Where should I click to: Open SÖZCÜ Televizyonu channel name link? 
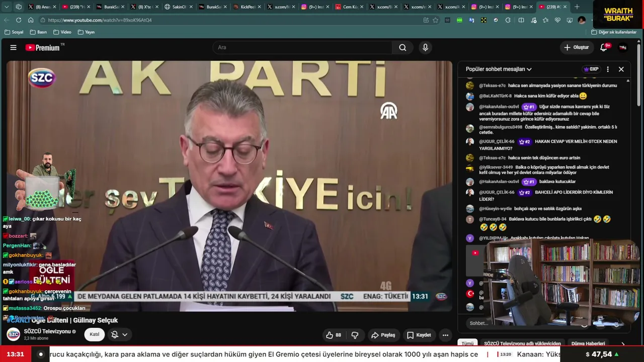(x=47, y=331)
